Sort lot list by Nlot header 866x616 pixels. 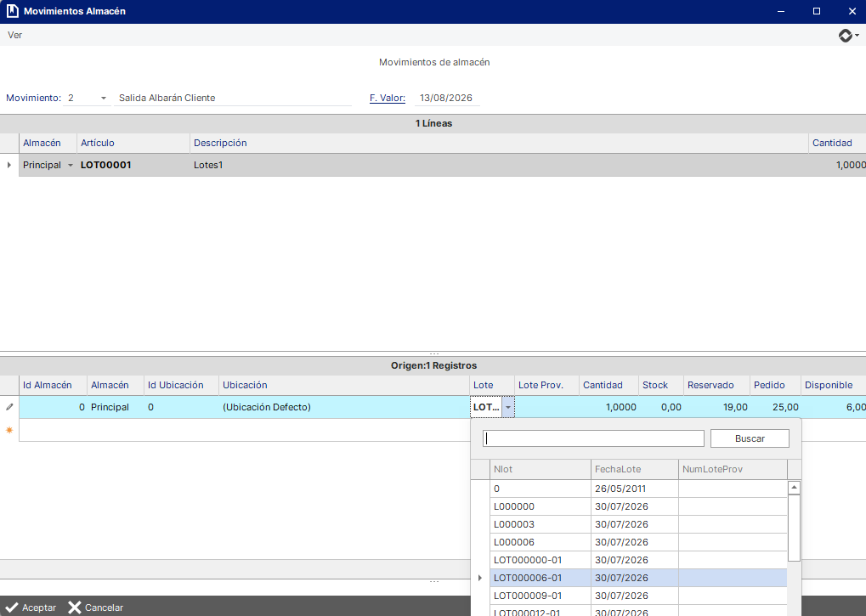click(541, 469)
